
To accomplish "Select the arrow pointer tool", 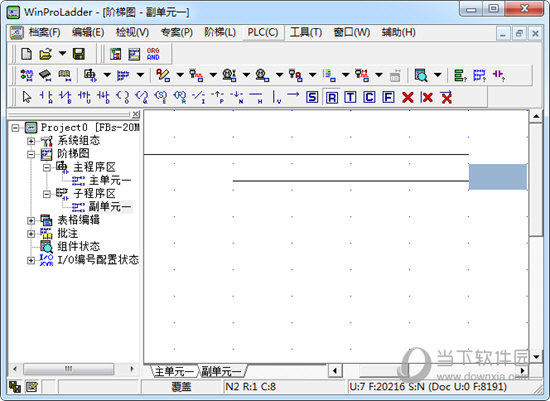I will 27,96.
